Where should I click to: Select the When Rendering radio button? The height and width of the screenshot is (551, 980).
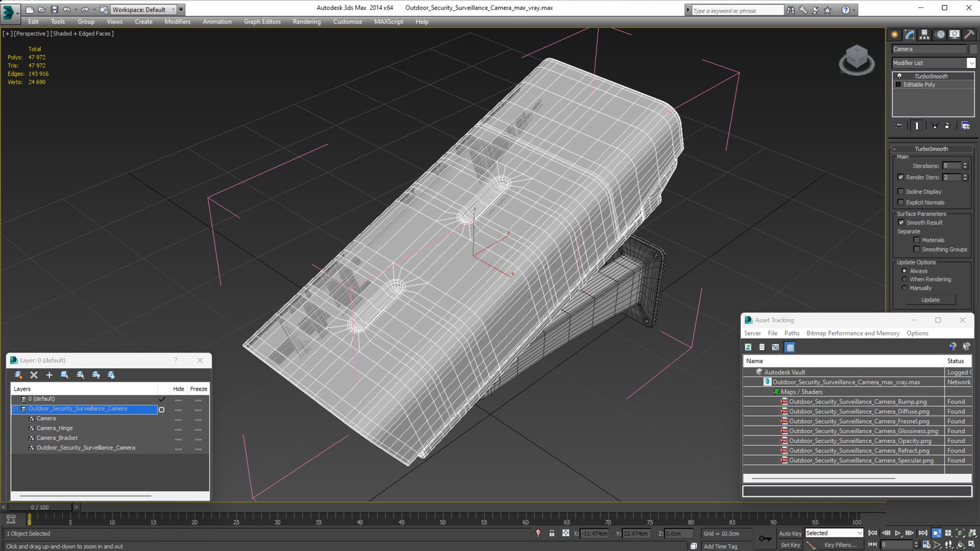coord(904,279)
